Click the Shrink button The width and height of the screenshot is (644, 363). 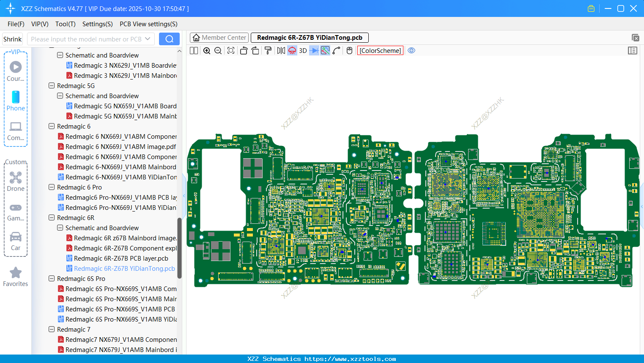[x=12, y=38]
